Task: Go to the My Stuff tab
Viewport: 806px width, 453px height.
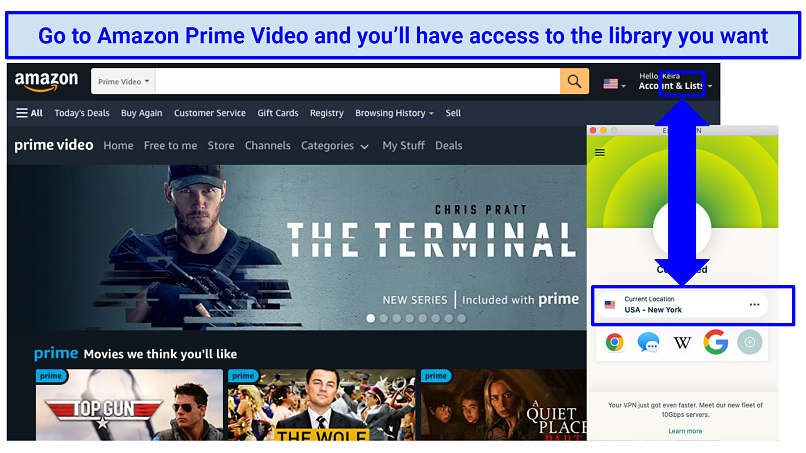Action: 404,146
